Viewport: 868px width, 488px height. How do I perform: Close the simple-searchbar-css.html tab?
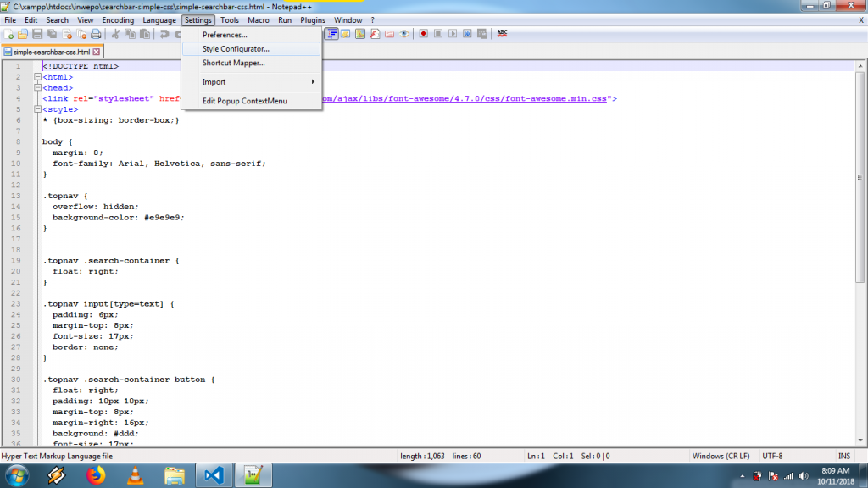point(97,53)
